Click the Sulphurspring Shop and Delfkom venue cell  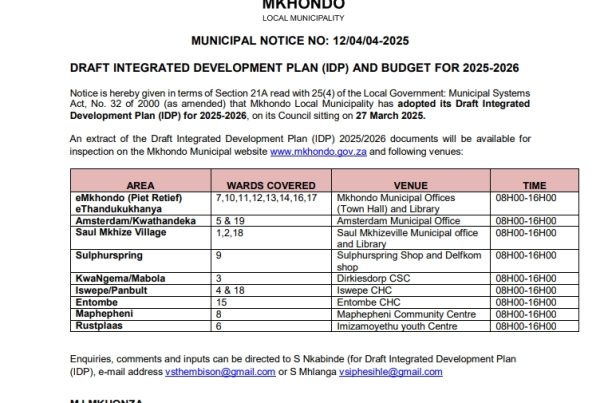click(x=411, y=261)
